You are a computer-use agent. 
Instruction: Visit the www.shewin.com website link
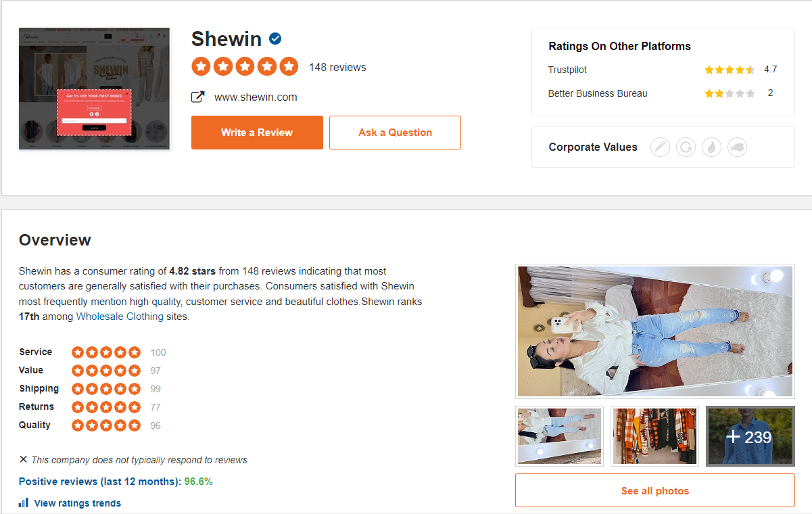256,97
